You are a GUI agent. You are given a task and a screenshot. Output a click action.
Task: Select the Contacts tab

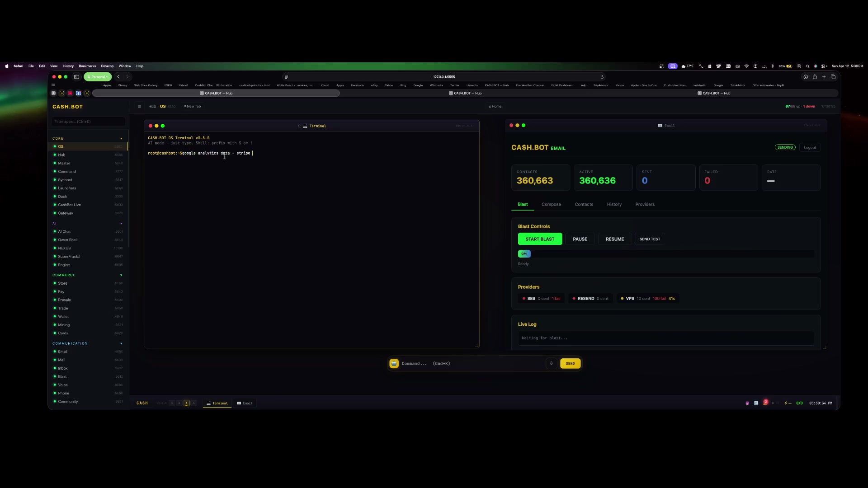click(x=584, y=204)
